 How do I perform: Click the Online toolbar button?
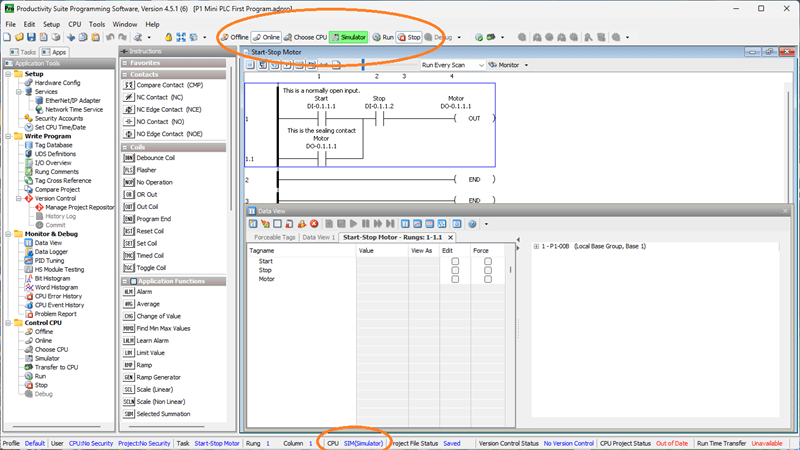point(266,37)
